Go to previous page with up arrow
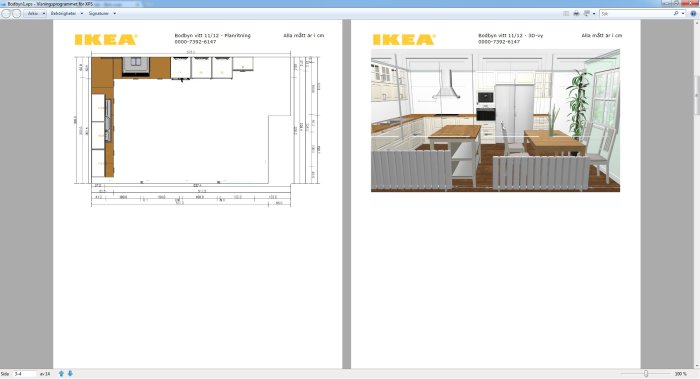This screenshot has height=379, width=700. [61, 374]
